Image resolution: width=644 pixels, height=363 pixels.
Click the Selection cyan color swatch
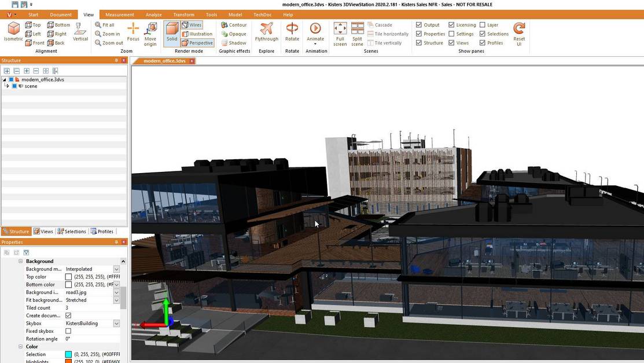pos(68,354)
